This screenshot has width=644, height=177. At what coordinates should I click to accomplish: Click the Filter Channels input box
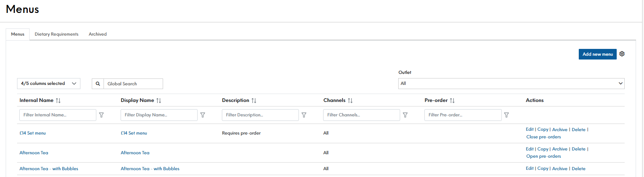click(361, 115)
